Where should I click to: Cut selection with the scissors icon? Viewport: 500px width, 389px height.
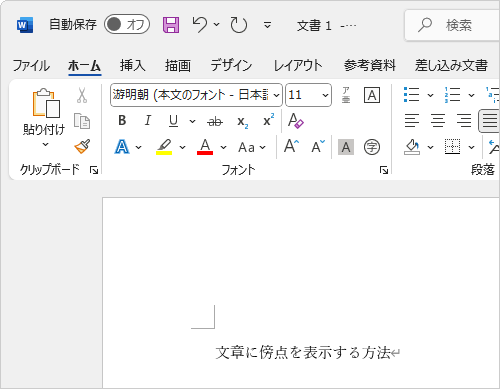pos(82,95)
